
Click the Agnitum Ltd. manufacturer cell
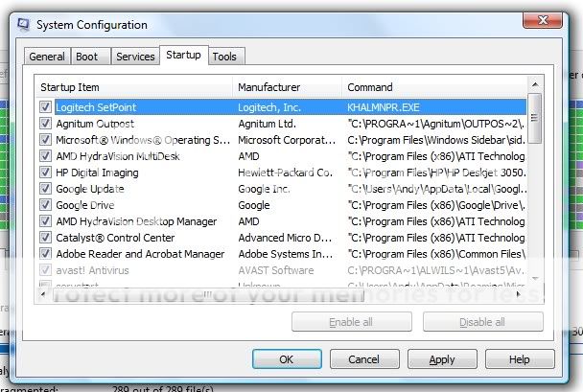tap(267, 124)
